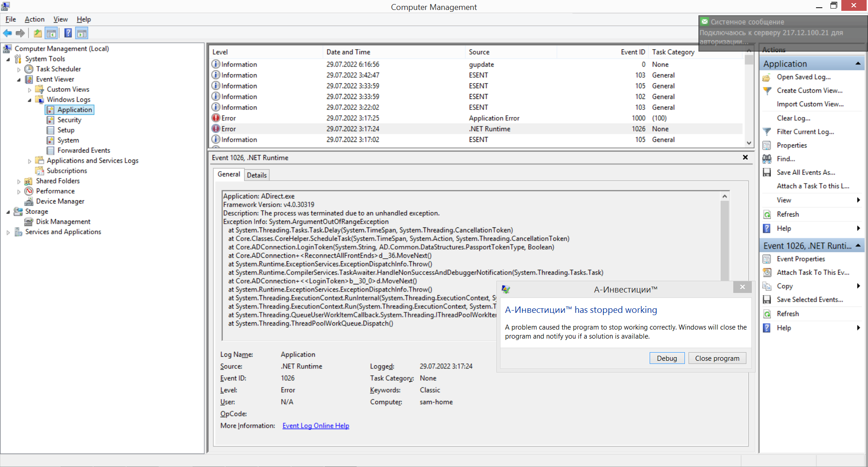Click the Close program button
The image size is (868, 467).
(717, 358)
